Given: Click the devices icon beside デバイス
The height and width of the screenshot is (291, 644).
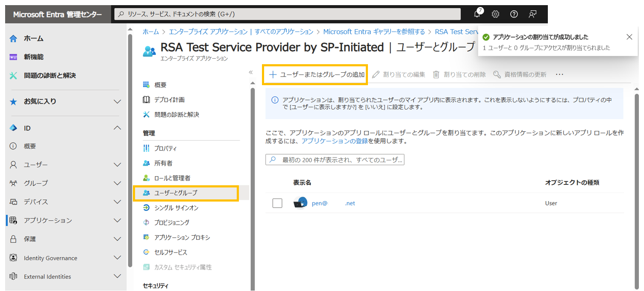Looking at the screenshot, I should pyautogui.click(x=13, y=202).
